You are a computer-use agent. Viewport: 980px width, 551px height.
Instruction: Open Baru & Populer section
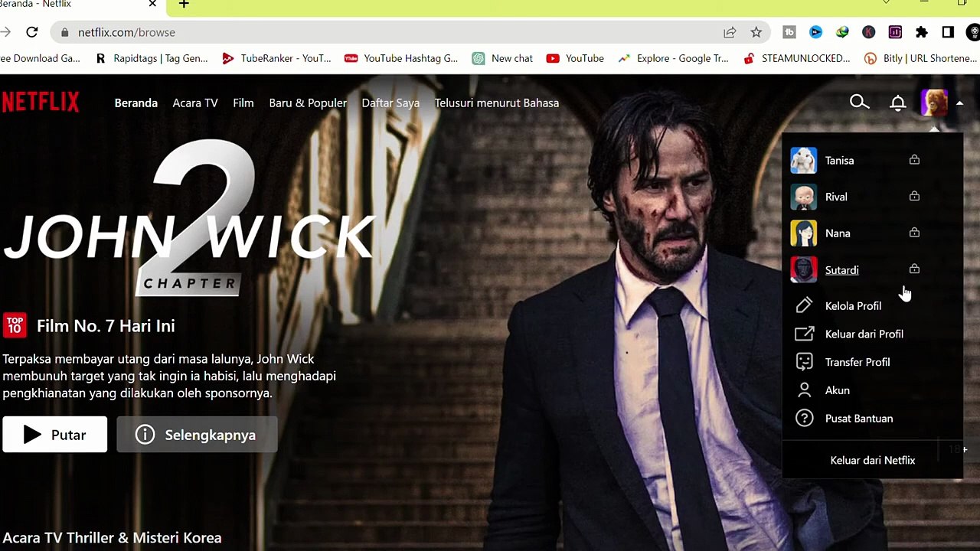click(x=308, y=103)
